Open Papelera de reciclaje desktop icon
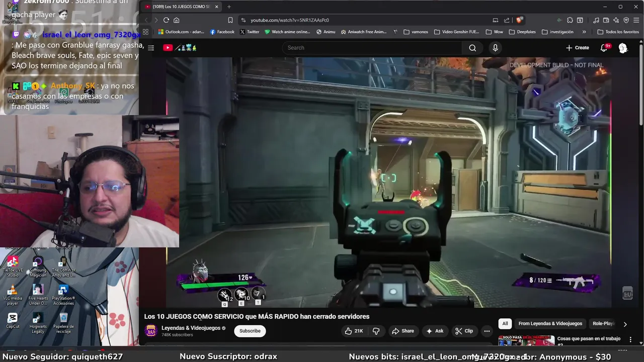This screenshot has height=362, width=644. [63, 323]
